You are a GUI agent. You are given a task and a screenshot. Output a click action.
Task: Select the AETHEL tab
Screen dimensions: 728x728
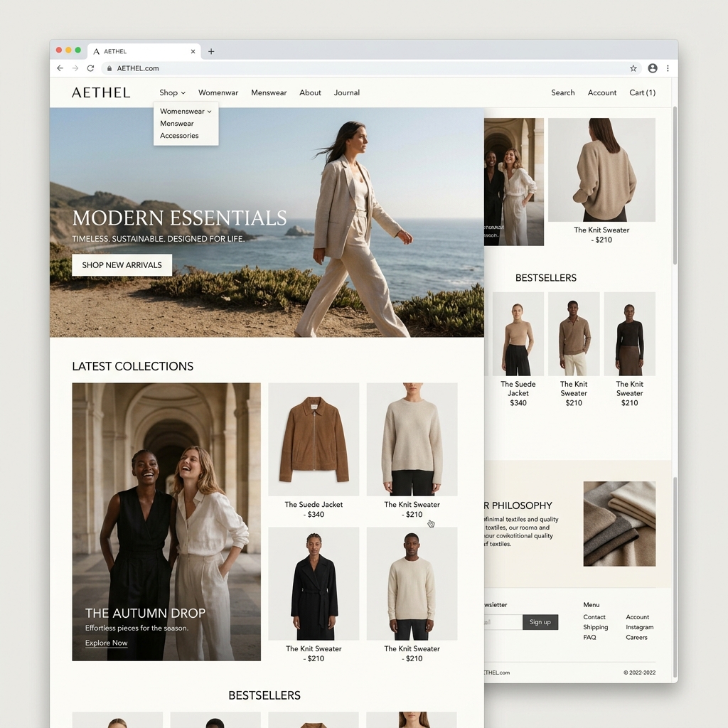coord(144,51)
